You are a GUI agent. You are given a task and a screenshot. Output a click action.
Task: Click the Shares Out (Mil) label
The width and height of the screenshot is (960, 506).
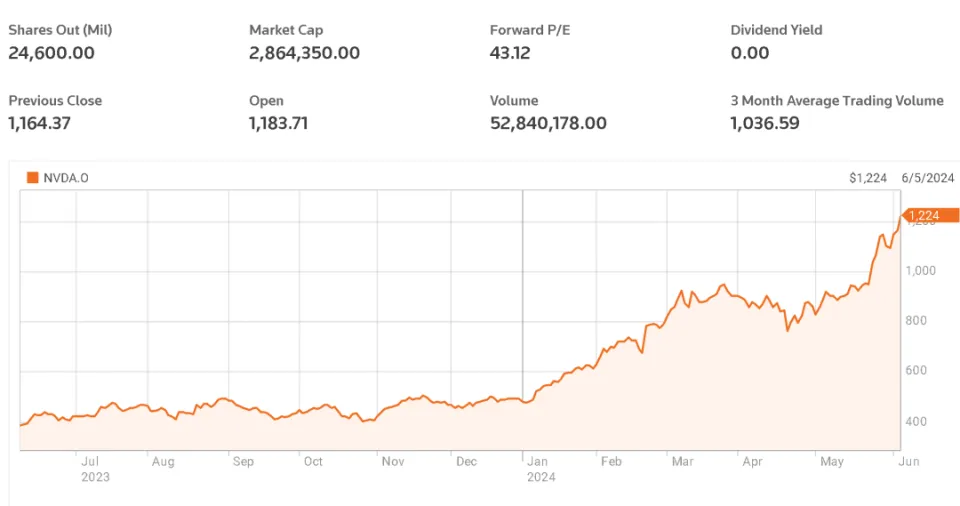(60, 30)
